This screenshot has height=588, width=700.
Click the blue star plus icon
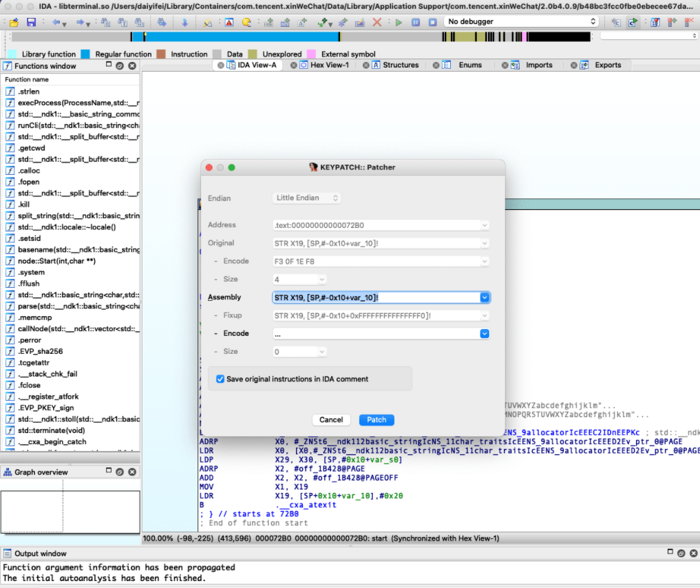(343, 22)
